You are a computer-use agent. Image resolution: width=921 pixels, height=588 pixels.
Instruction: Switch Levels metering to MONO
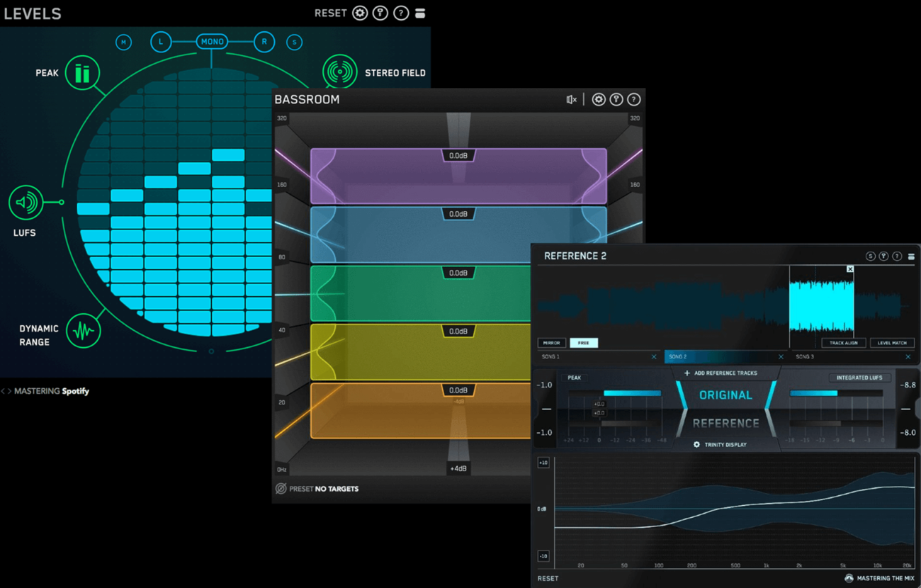click(x=213, y=41)
